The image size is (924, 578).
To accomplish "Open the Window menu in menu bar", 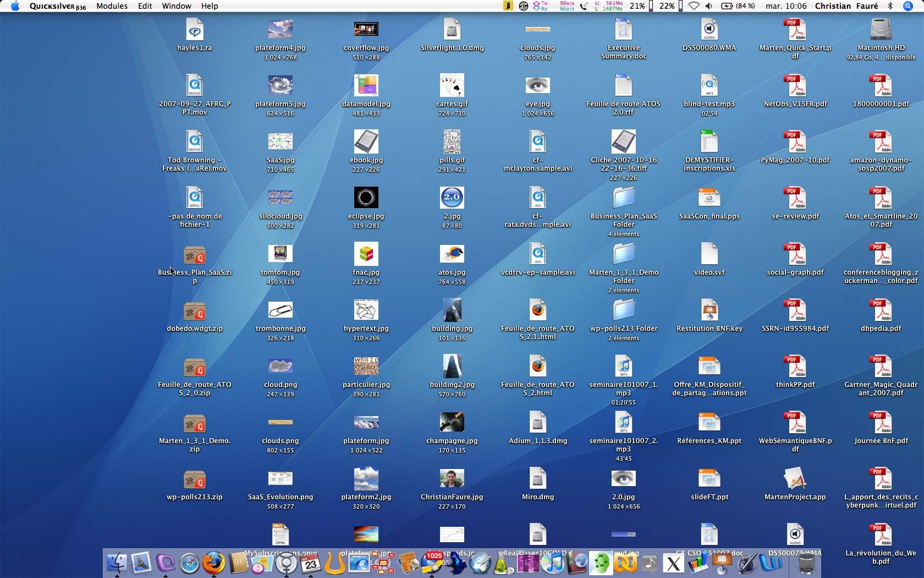I will [x=176, y=6].
